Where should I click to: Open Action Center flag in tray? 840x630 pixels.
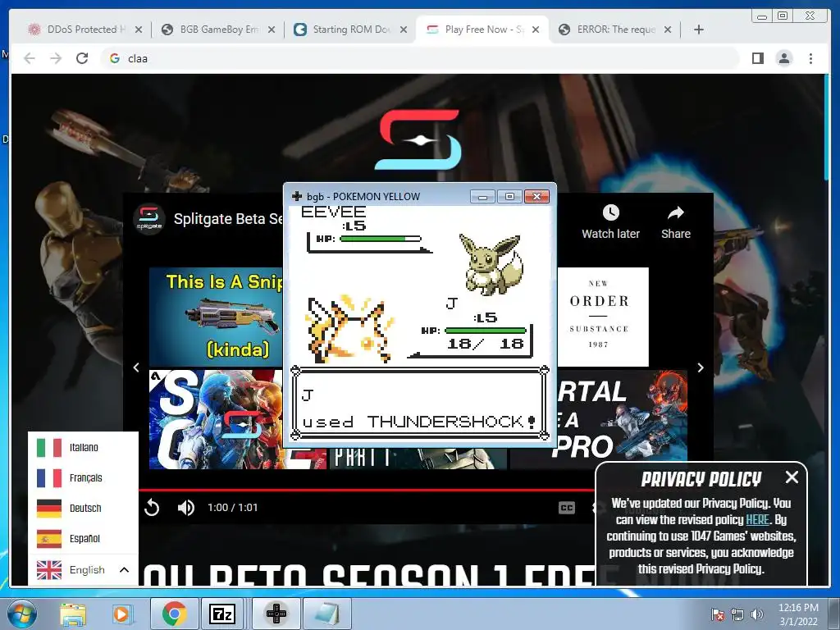pyautogui.click(x=717, y=614)
